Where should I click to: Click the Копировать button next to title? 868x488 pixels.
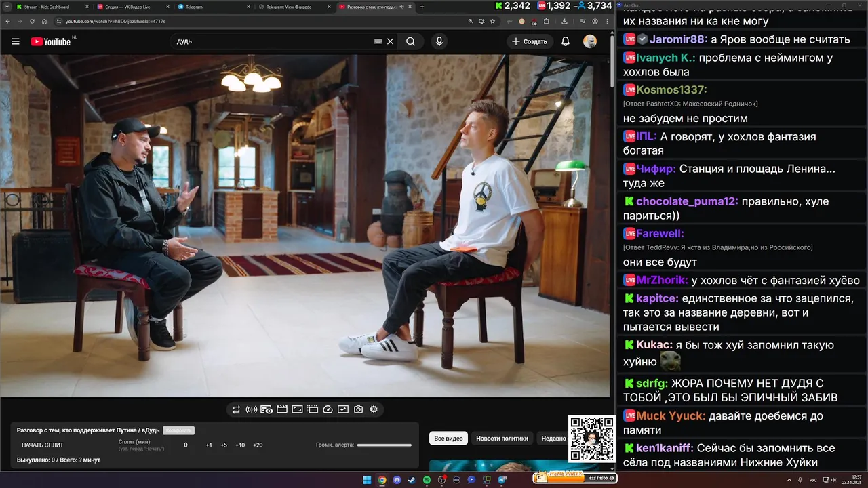pyautogui.click(x=179, y=430)
